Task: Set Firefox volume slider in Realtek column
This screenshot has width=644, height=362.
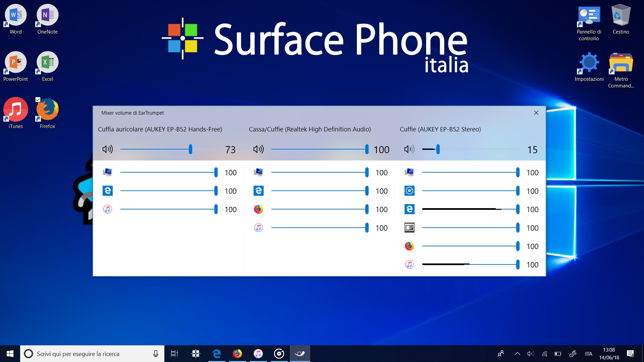Action: [x=320, y=209]
